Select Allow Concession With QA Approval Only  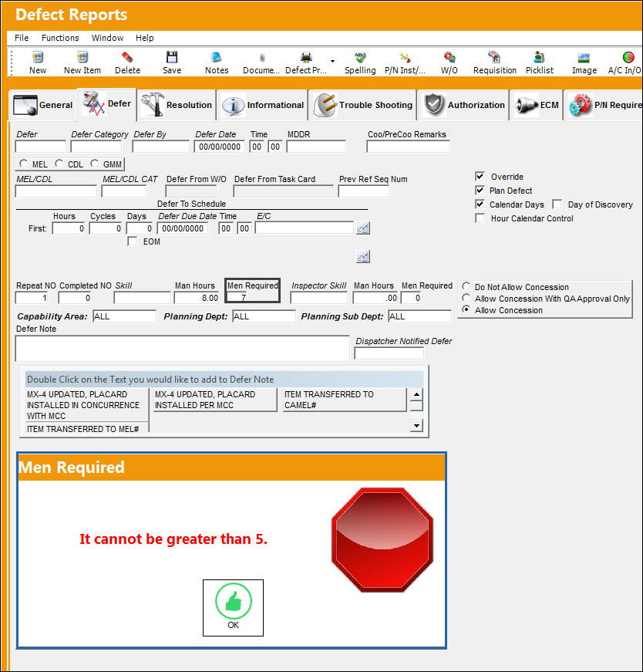[466, 298]
